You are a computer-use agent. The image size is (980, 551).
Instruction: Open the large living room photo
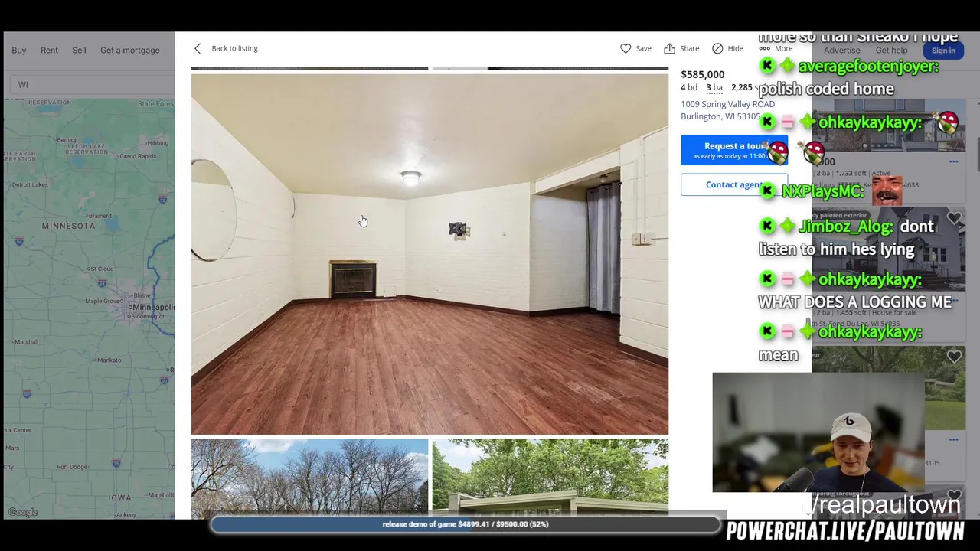(x=430, y=254)
